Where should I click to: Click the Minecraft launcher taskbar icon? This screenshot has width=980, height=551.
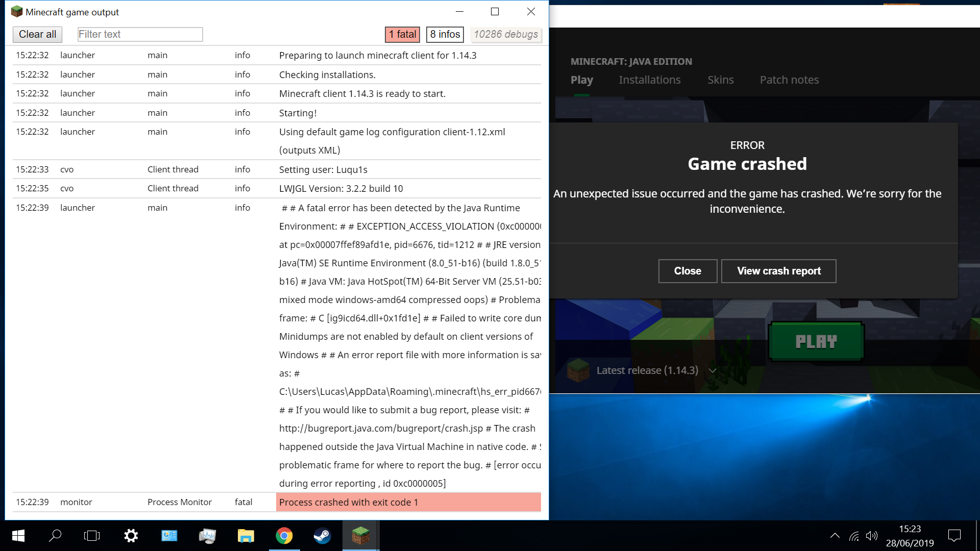pyautogui.click(x=360, y=536)
